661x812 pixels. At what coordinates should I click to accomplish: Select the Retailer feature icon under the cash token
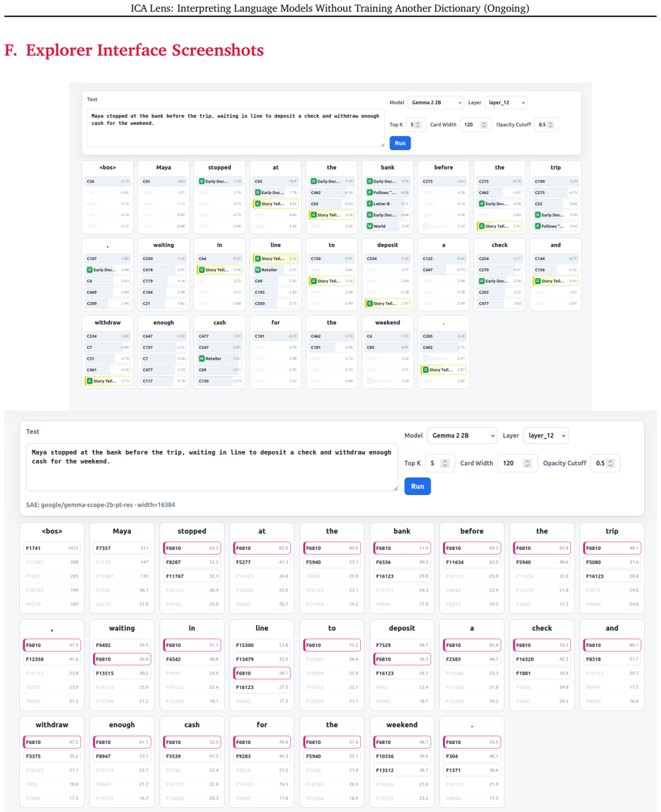(202, 358)
